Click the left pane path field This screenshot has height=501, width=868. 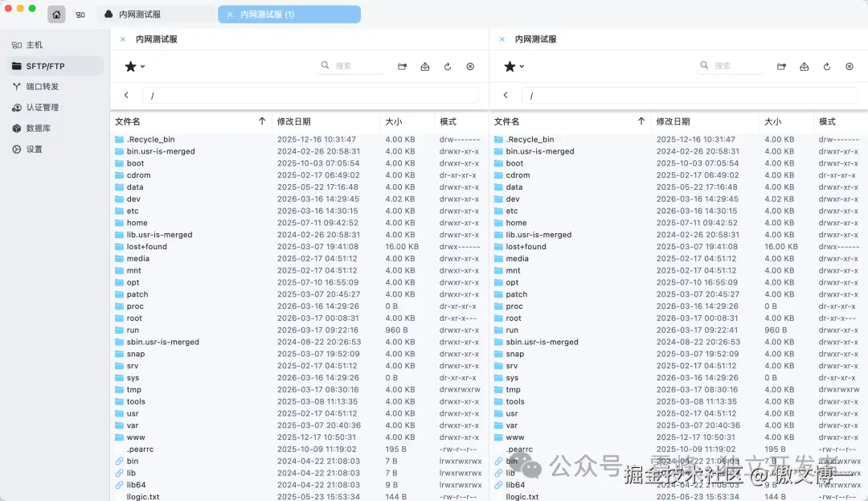[x=310, y=95]
